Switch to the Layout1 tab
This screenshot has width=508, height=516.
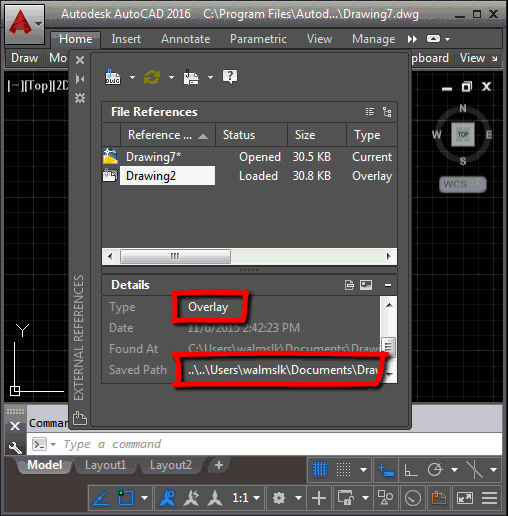click(105, 465)
